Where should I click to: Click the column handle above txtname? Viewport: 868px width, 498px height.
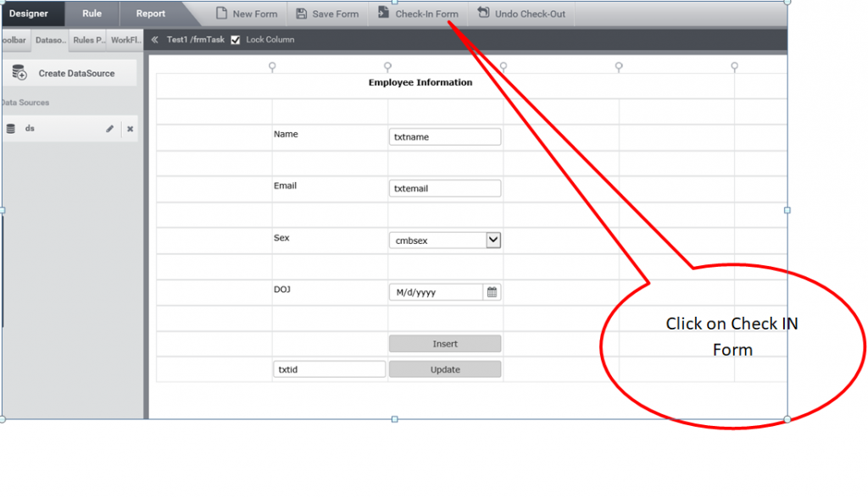click(x=387, y=66)
